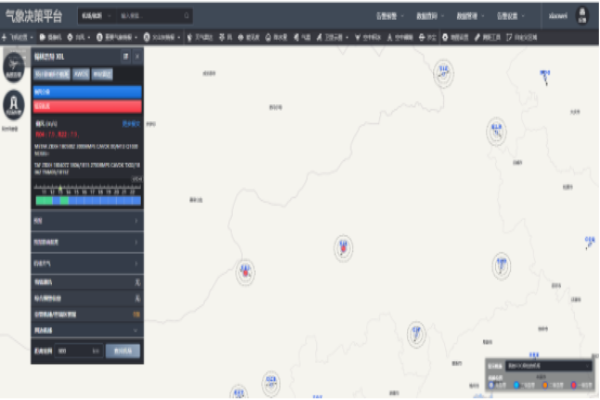Expand the first collapsed row under the timeline
This screenshot has height=400, width=600.
click(87, 220)
